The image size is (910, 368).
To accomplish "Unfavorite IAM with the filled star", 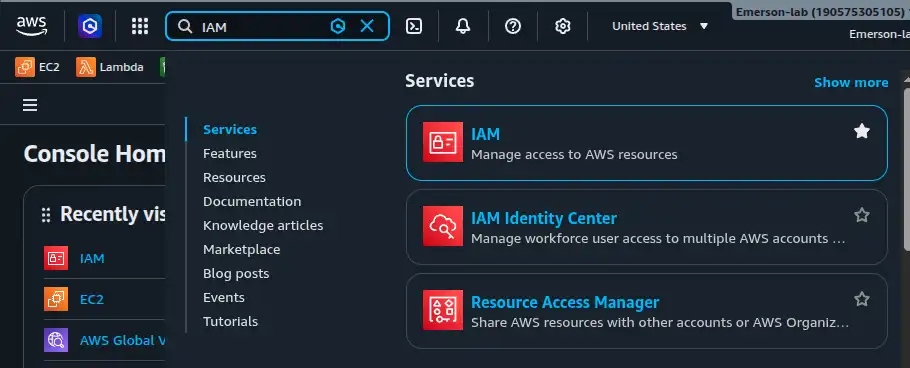I will (x=862, y=131).
